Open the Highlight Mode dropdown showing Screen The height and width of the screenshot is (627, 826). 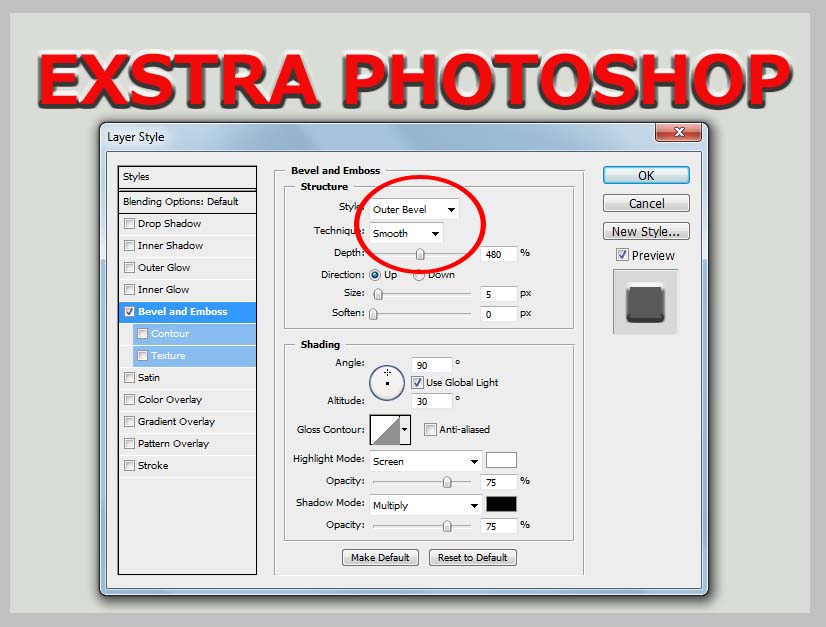pyautogui.click(x=426, y=462)
